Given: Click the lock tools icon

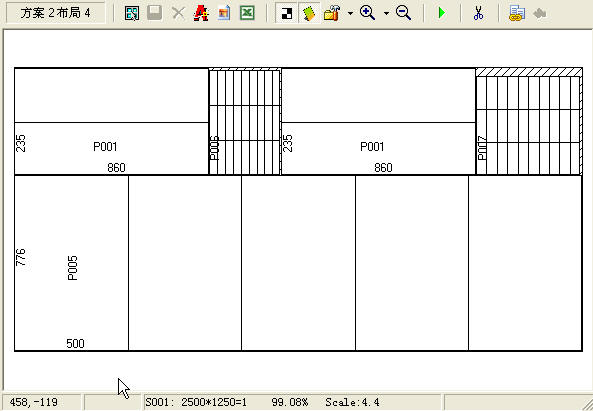Looking at the screenshot, I should tap(332, 14).
